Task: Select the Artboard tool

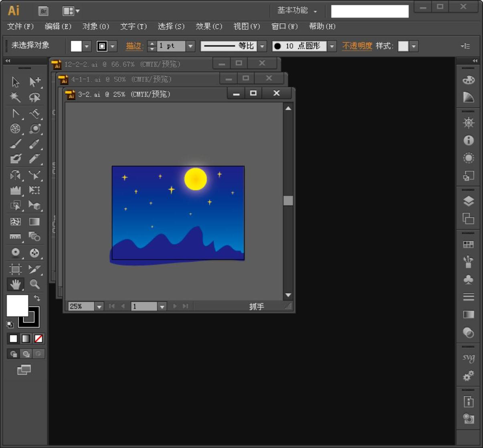Action: pos(15,269)
